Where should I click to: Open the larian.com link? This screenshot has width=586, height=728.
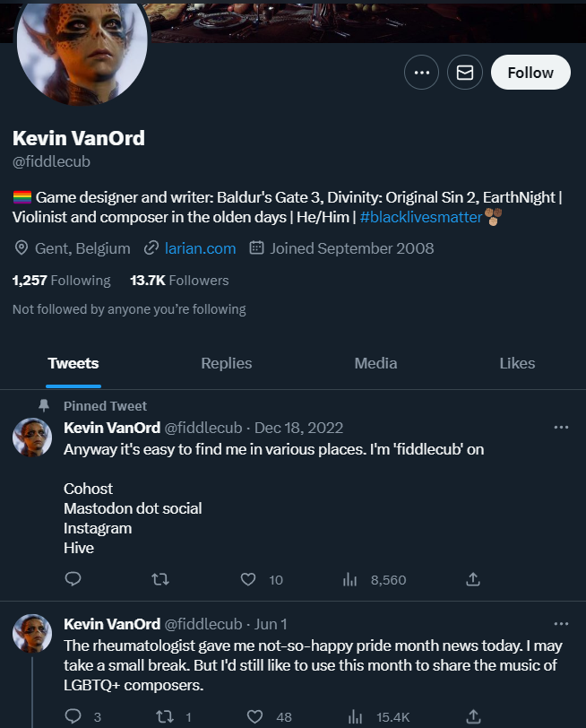coord(200,248)
